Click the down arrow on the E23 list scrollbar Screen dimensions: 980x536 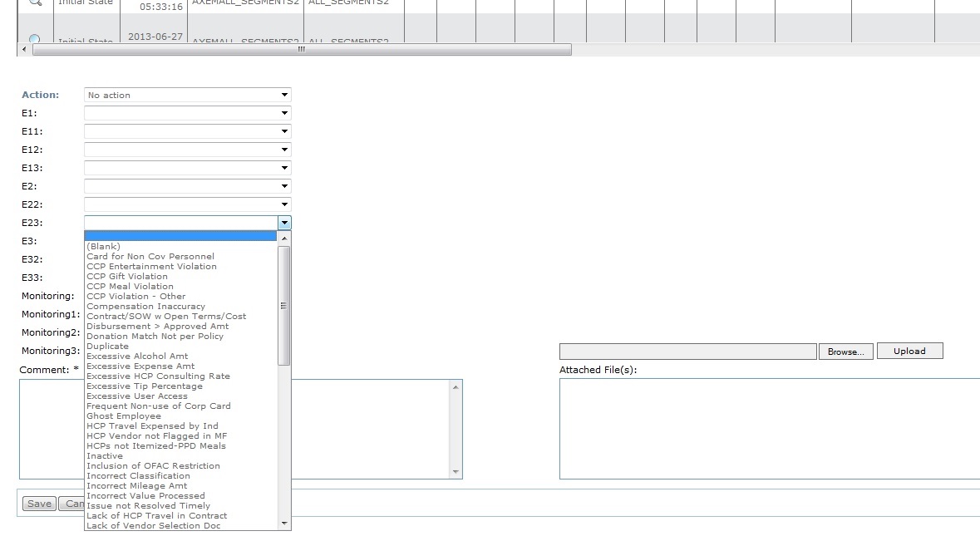[x=284, y=524]
